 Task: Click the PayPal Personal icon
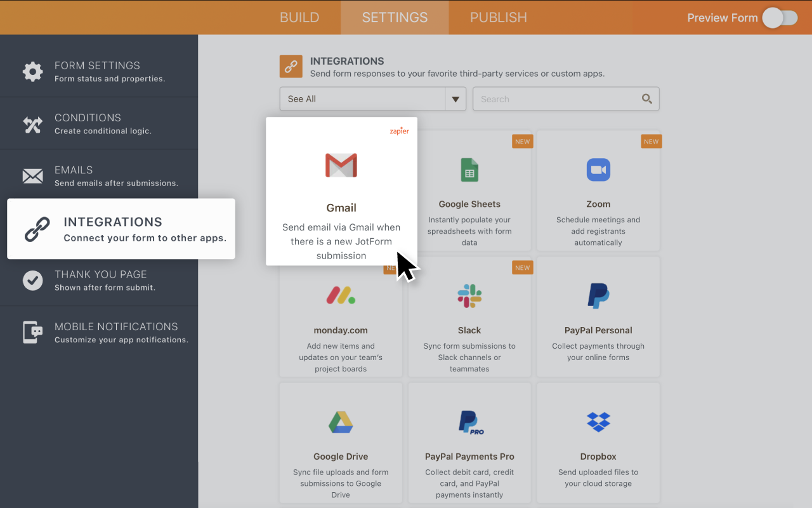pyautogui.click(x=598, y=295)
